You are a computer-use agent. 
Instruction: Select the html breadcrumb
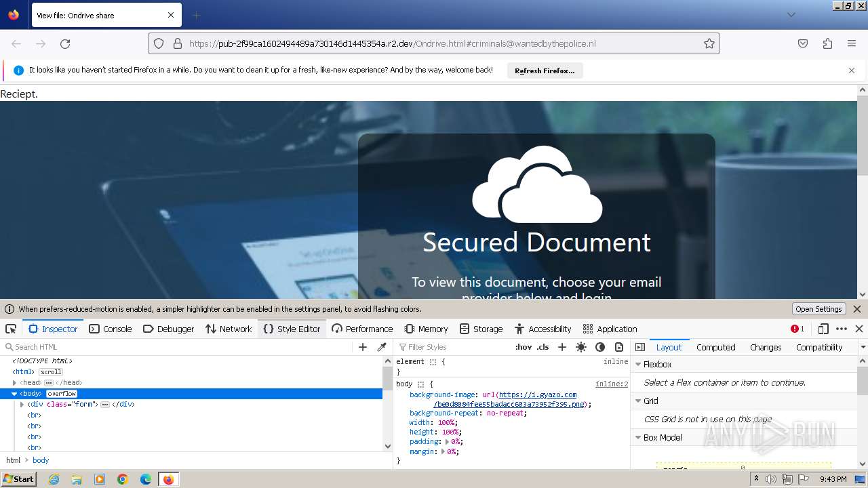pyautogui.click(x=13, y=460)
